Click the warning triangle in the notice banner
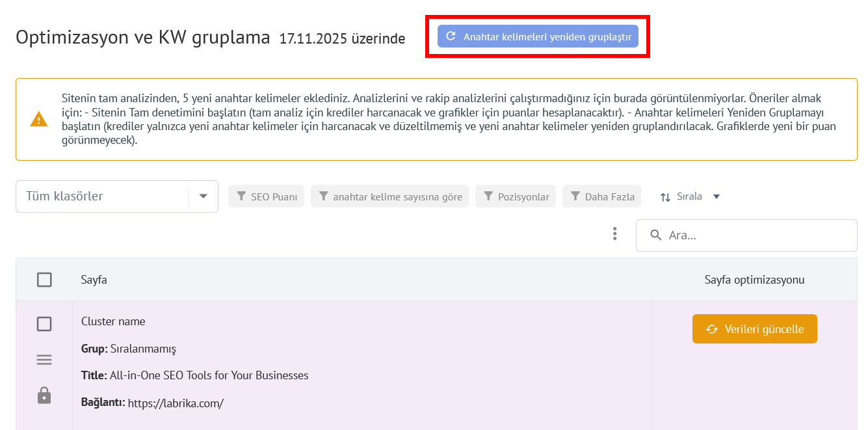Screen dimensions: 868x430 pyautogui.click(x=38, y=119)
